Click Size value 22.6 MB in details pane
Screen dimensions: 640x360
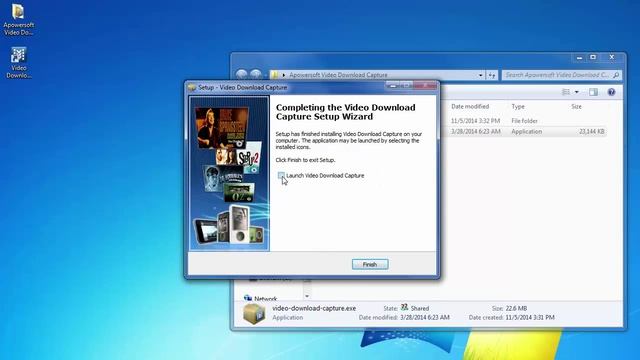click(516, 308)
